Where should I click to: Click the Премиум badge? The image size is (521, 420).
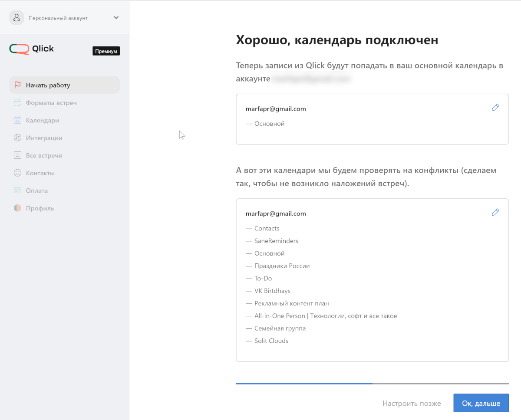[x=106, y=51]
